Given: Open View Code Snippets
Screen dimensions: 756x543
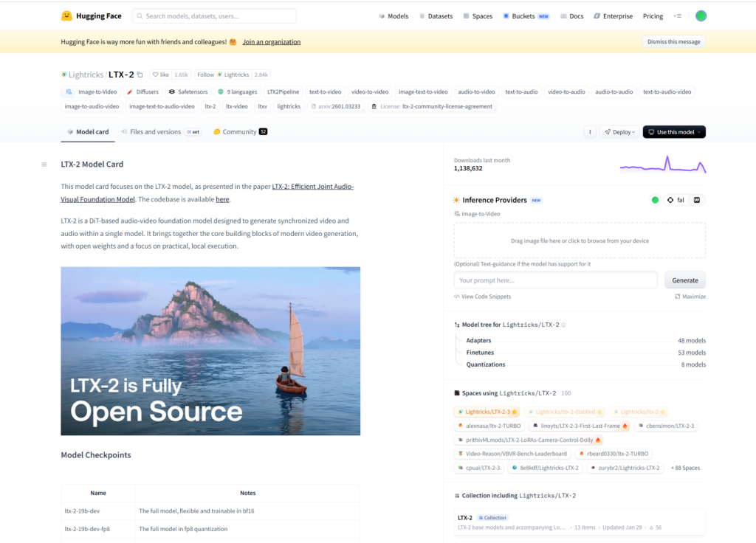Looking at the screenshot, I should [x=482, y=297].
